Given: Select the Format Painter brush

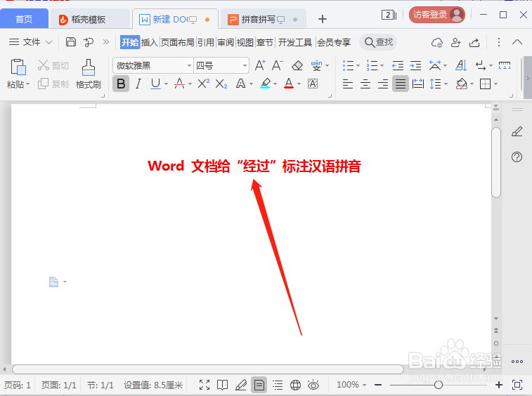Looking at the screenshot, I should (89, 67).
